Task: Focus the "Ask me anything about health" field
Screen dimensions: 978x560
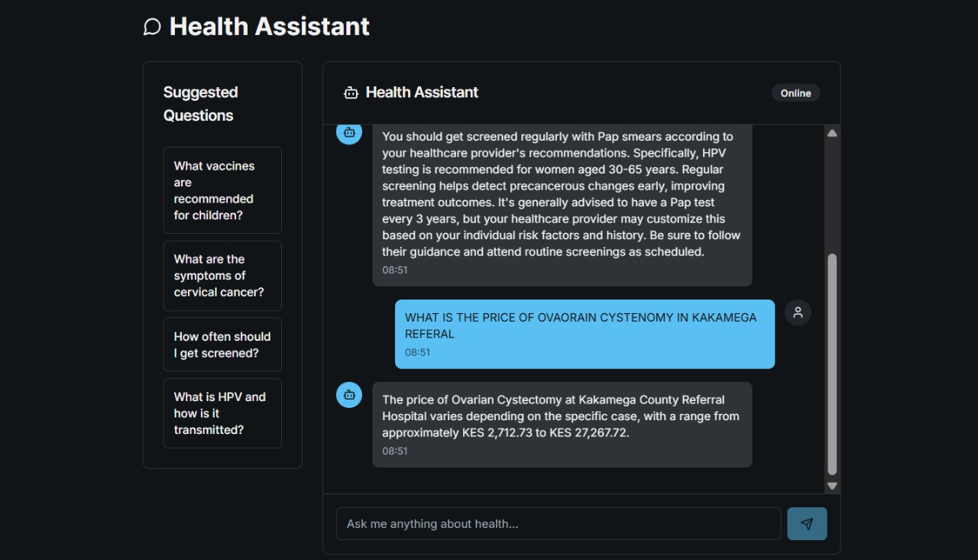Action: click(x=559, y=524)
